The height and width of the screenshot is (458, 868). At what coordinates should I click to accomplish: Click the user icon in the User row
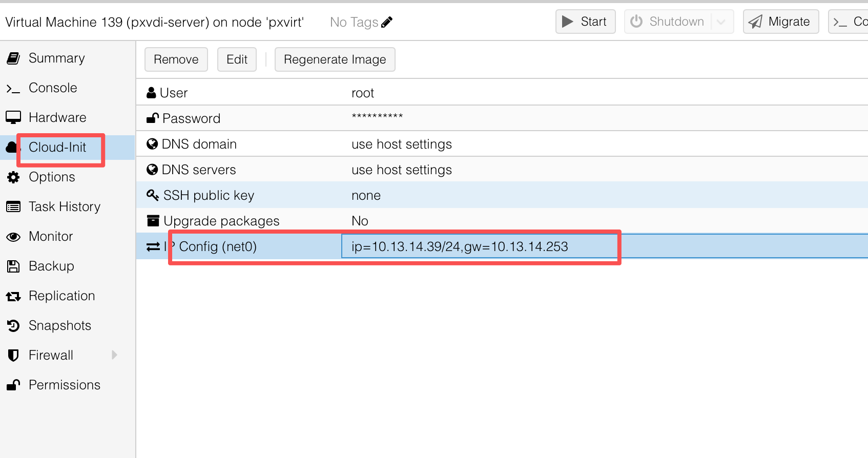click(151, 93)
